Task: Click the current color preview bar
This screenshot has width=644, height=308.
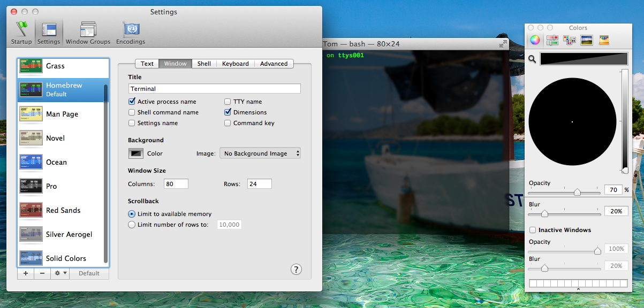Action: point(584,59)
